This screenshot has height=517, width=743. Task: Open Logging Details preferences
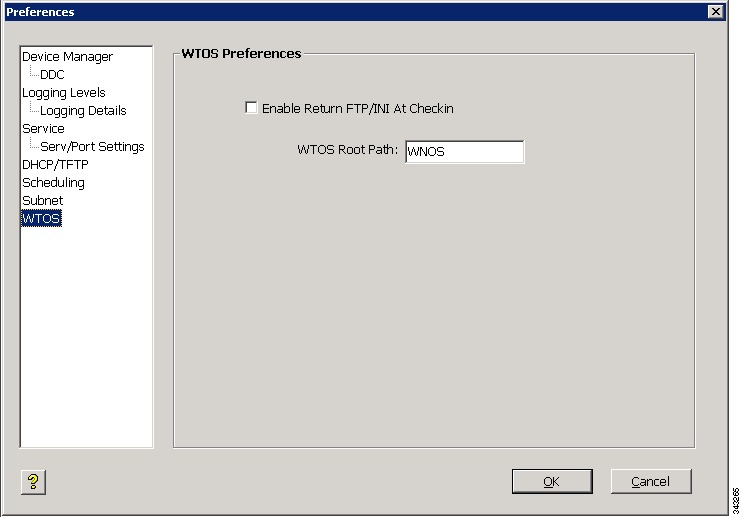83,111
